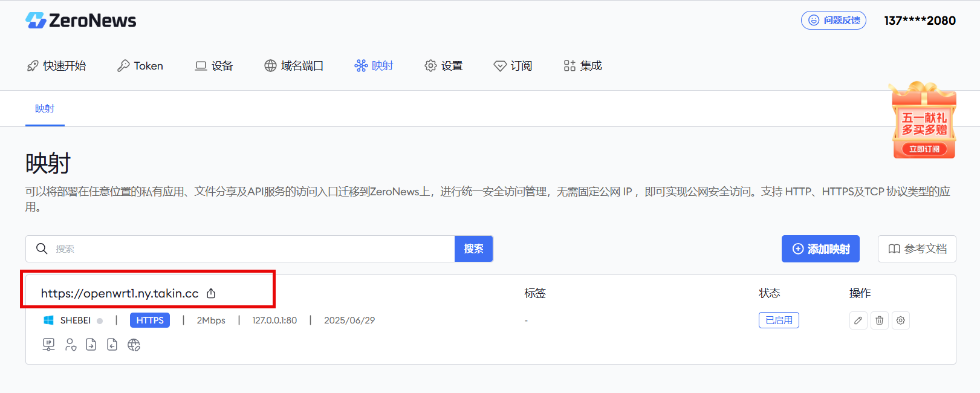Screen dimensions: 980x393
Task: Click the file with left-arrow icon
Action: click(112, 345)
